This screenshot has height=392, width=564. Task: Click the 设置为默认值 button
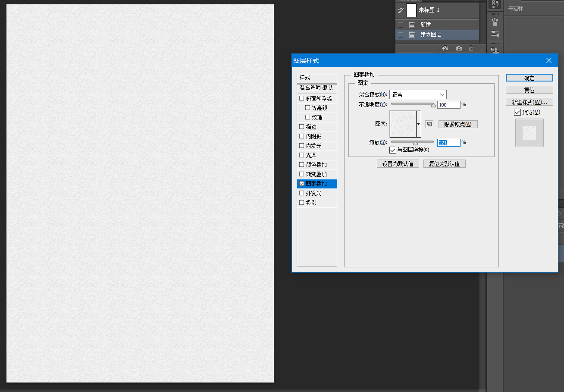click(x=398, y=164)
